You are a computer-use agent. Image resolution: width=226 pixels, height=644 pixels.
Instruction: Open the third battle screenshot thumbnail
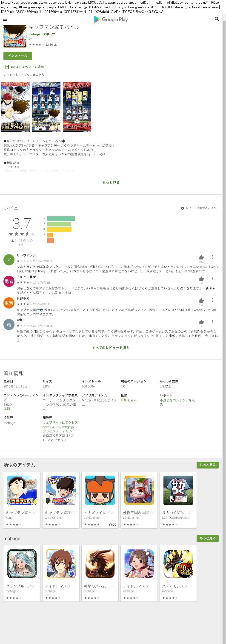[x=77, y=107]
